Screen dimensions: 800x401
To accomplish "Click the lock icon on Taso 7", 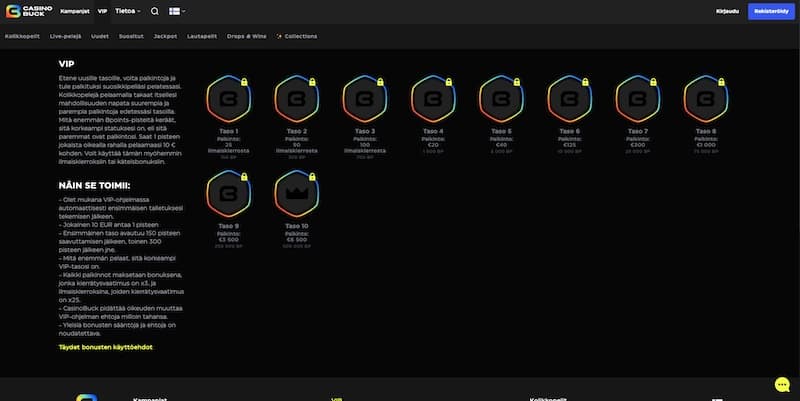I will pyautogui.click(x=653, y=82).
